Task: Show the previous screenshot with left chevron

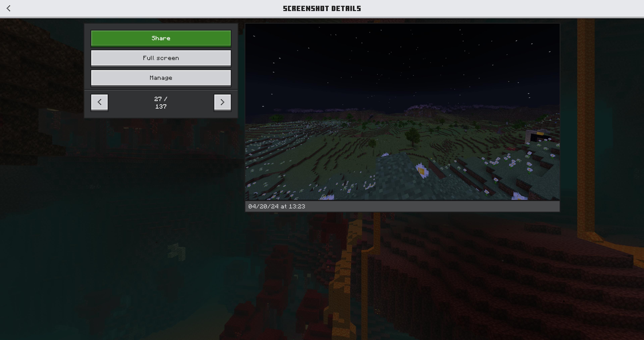Action: pyautogui.click(x=99, y=102)
